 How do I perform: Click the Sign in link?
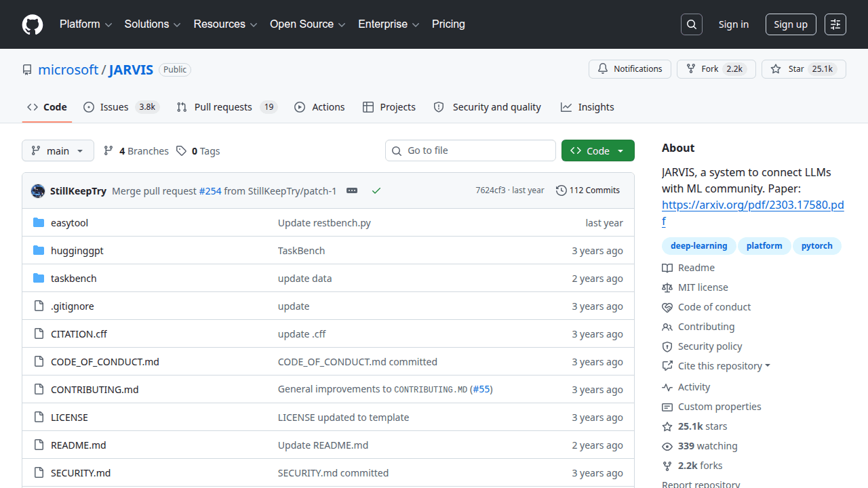click(734, 24)
